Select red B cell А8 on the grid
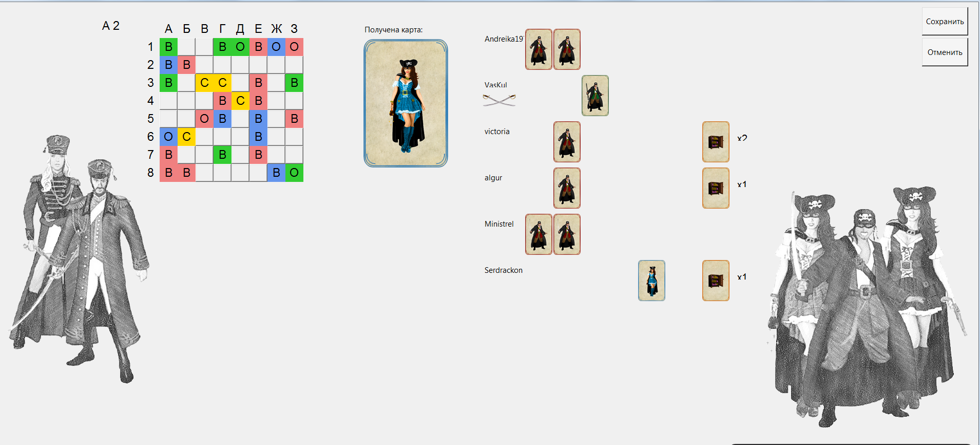This screenshot has height=445, width=980. pyautogui.click(x=168, y=173)
